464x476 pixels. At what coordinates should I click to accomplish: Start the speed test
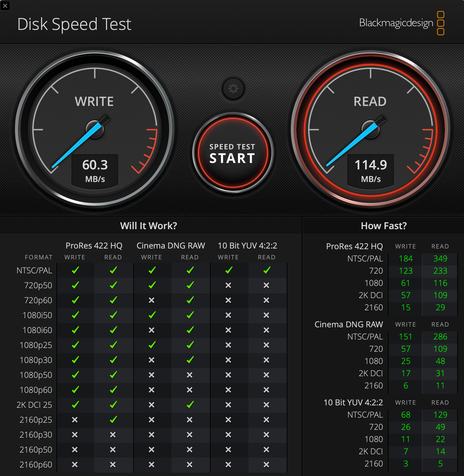[x=233, y=153]
